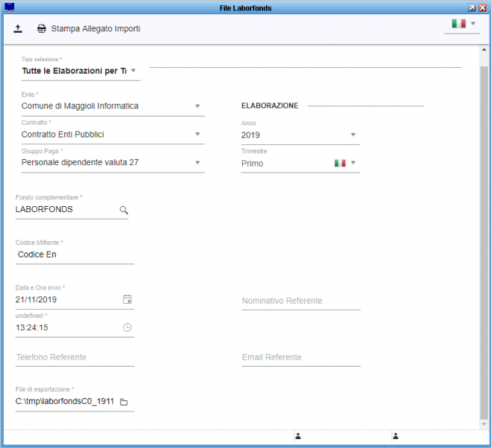Viewport: 491px width, 448px height.
Task: Click the first user icon in status bar
Action: (x=297, y=435)
